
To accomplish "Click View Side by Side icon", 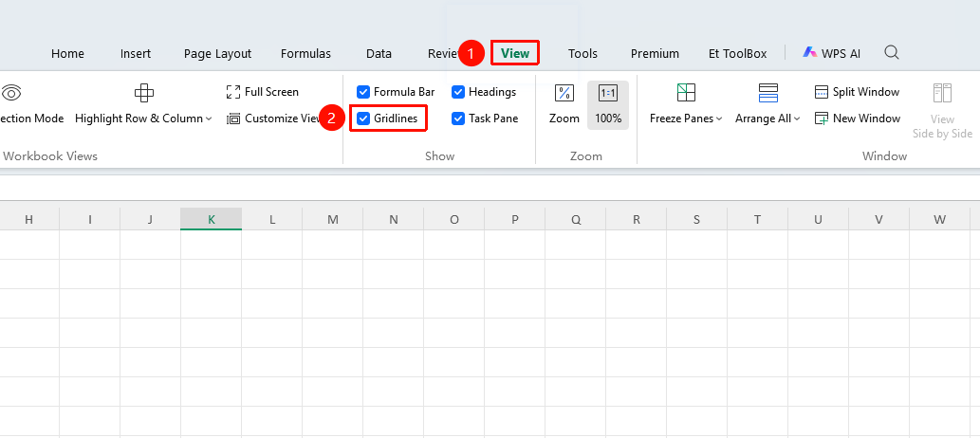I will 942,93.
